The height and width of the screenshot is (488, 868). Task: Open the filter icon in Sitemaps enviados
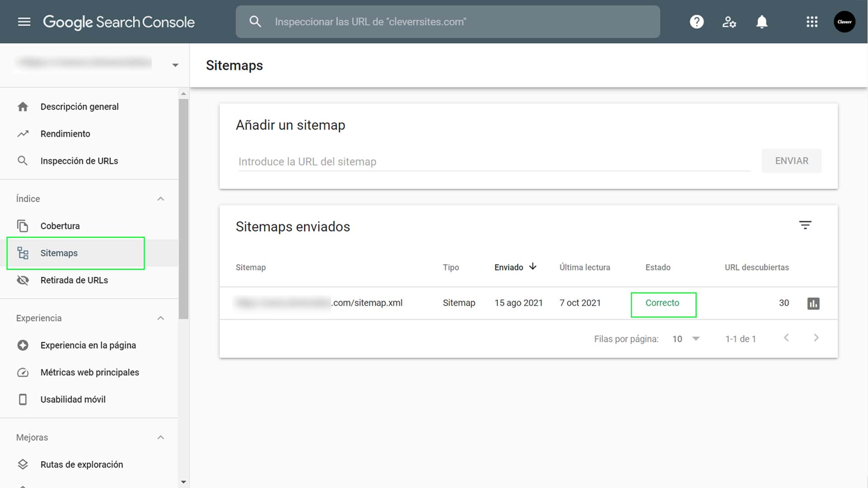coord(805,225)
